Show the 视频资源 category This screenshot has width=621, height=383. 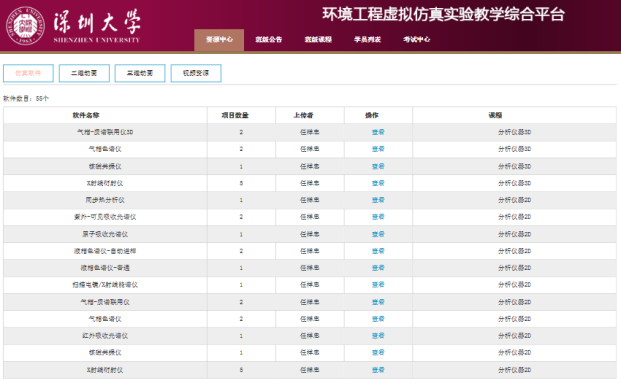click(x=196, y=73)
